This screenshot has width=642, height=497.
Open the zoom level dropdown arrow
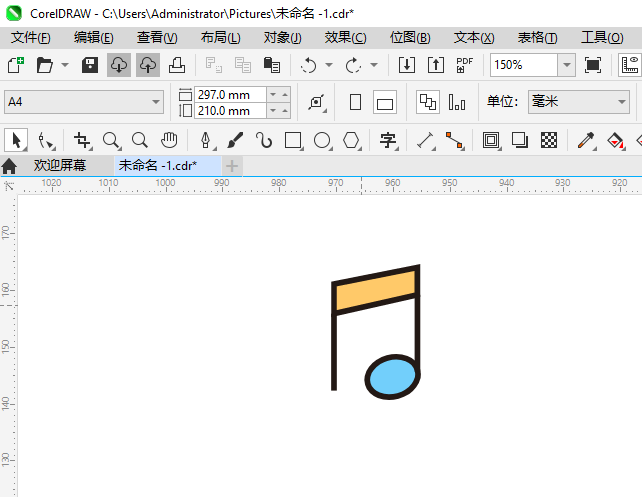567,65
